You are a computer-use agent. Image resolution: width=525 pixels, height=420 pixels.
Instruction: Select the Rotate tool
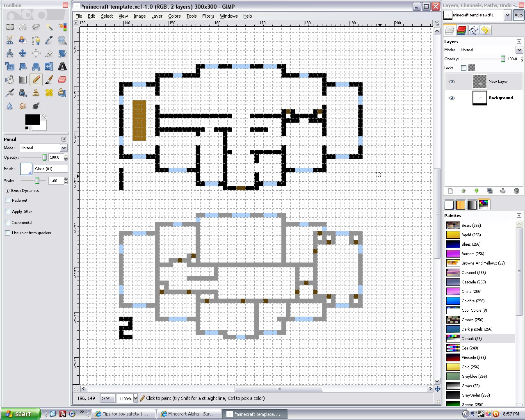pyautogui.click(x=62, y=53)
